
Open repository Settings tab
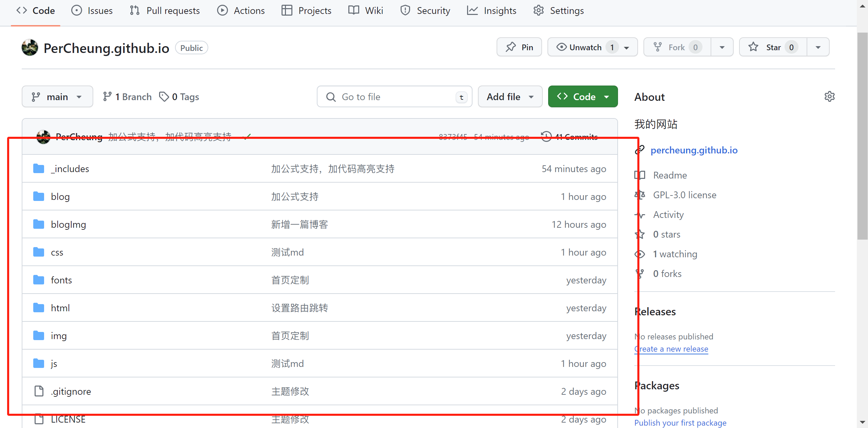(558, 11)
